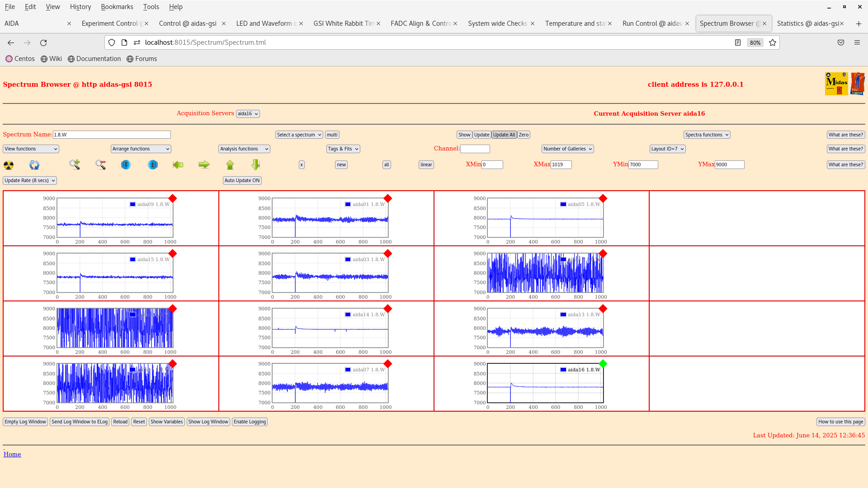Image resolution: width=868 pixels, height=488 pixels.
Task: Switch to the Temperature and status tab
Action: (x=575, y=23)
